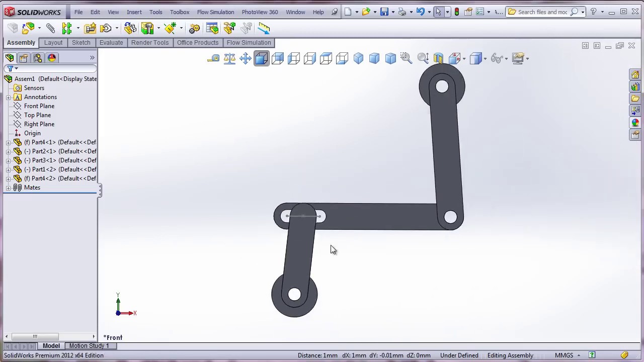Toggle the Section View icon
Image resolution: width=644 pixels, height=362 pixels.
[x=438, y=59]
